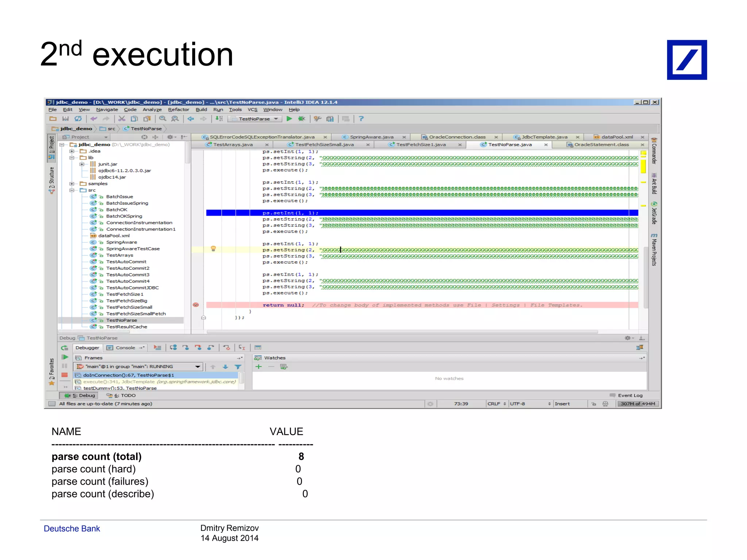Click the Drop Frame debugger icon
This screenshot has width=747, height=560.
click(227, 347)
